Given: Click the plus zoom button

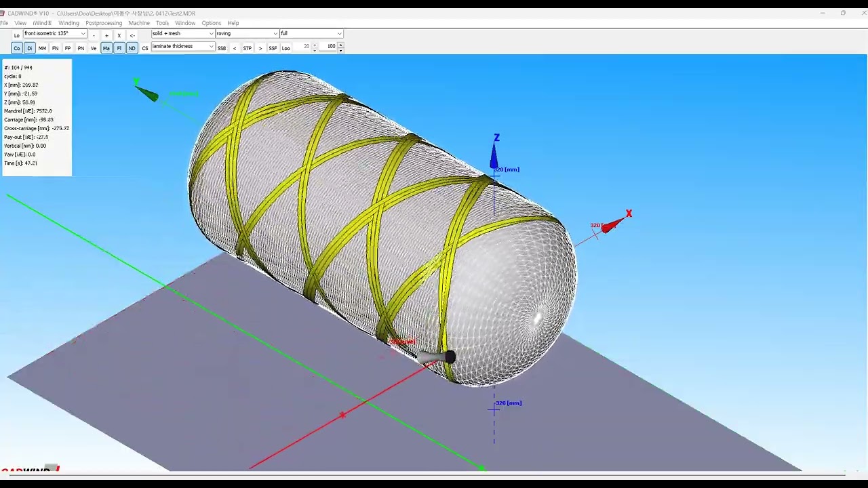Looking at the screenshot, I should coord(106,35).
